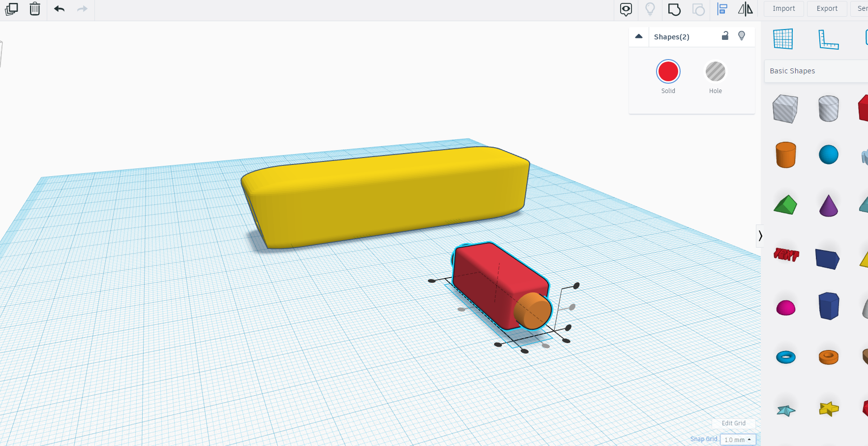Screen dimensions: 868x446
Task: Toggle the lock in the Shapes panel
Action: point(725,35)
